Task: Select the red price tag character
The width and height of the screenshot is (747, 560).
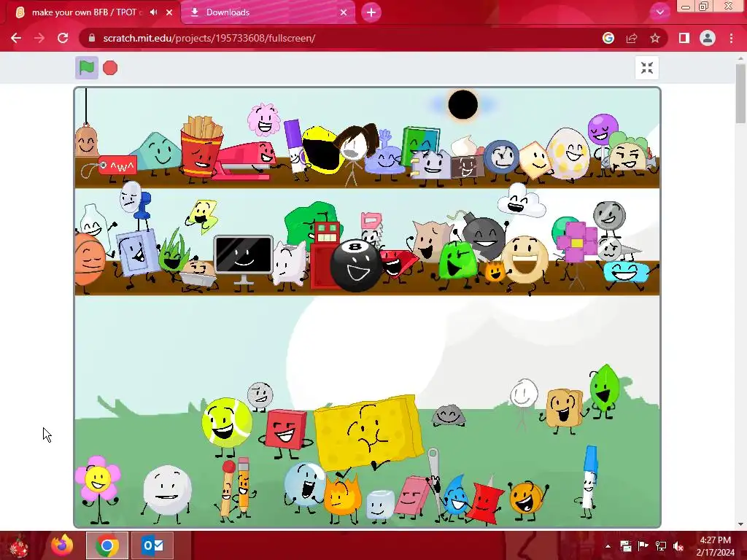Action: [x=117, y=166]
